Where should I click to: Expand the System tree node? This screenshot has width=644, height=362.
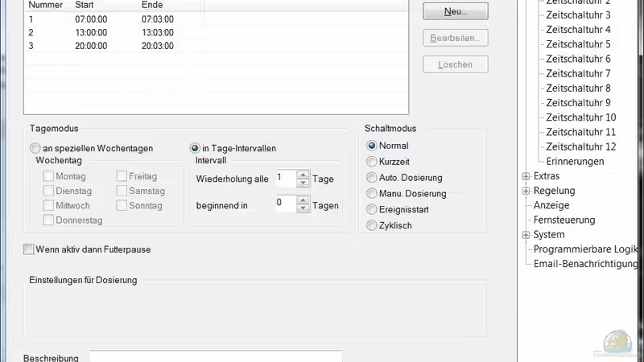click(526, 235)
